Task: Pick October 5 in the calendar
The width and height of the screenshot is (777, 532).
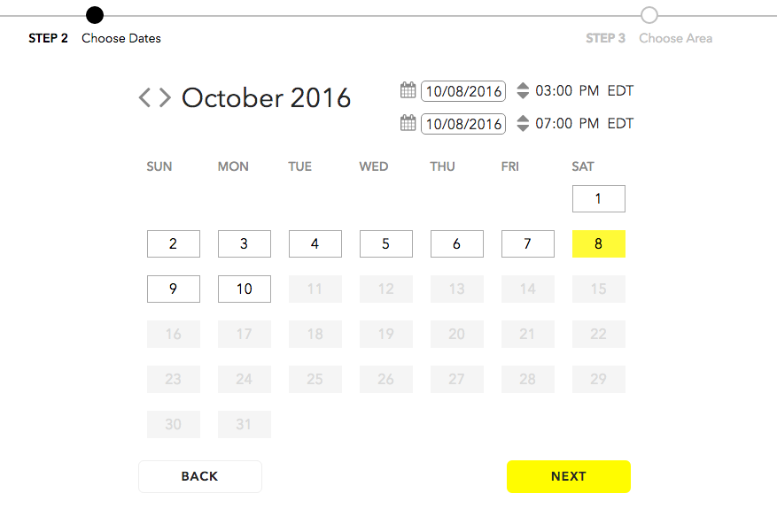Action: point(386,243)
